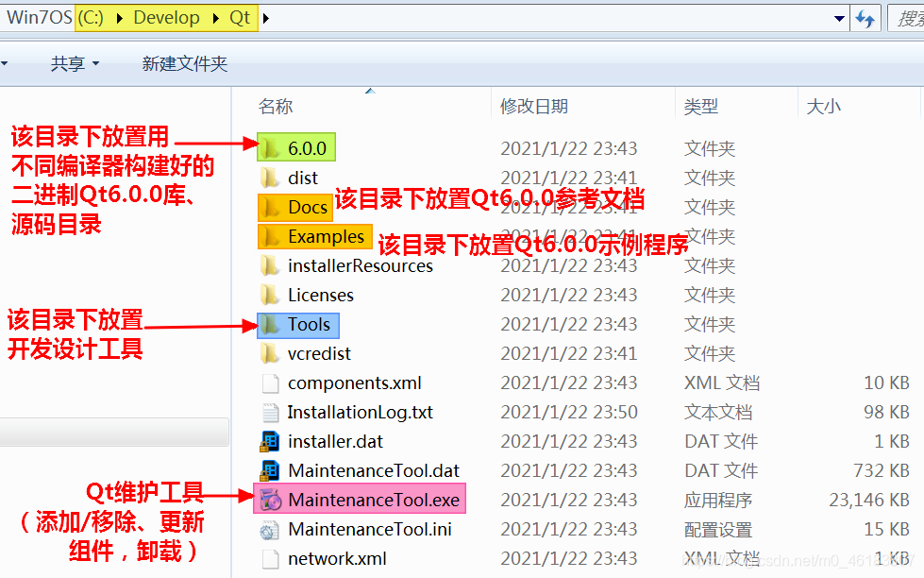
Task: Click the components.xml file icon
Action: click(x=270, y=382)
